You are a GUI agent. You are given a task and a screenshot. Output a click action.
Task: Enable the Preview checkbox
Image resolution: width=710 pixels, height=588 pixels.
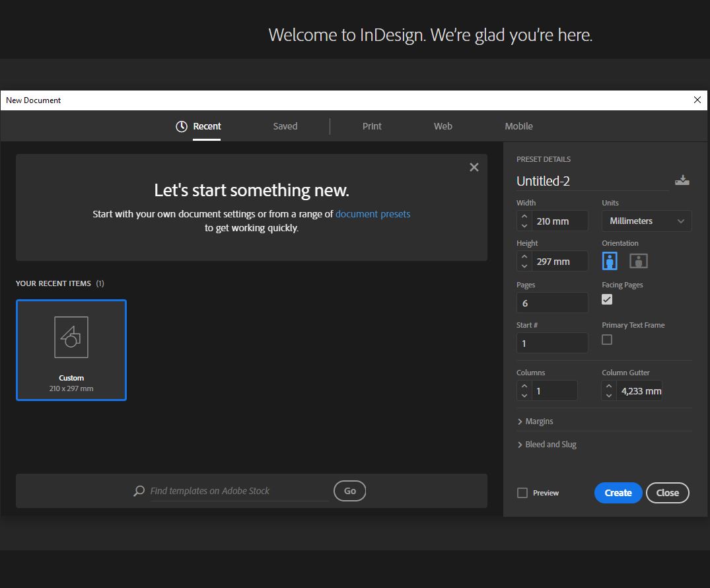[x=522, y=493]
